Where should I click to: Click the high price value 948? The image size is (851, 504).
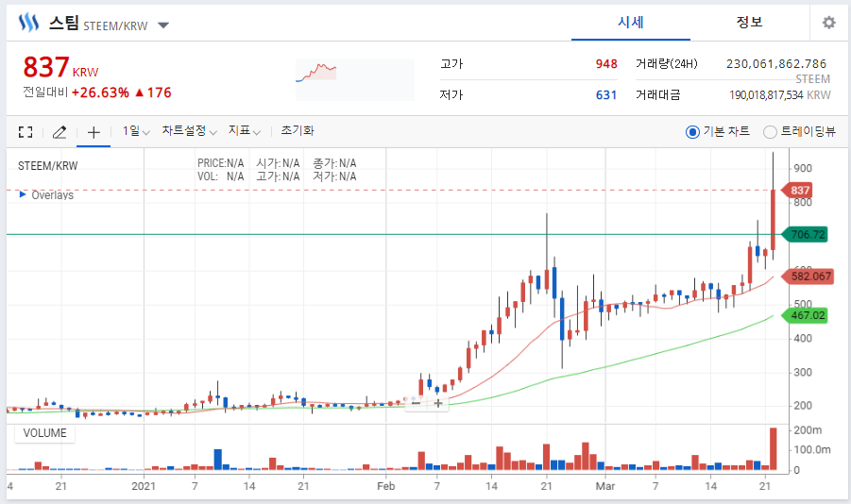point(606,64)
